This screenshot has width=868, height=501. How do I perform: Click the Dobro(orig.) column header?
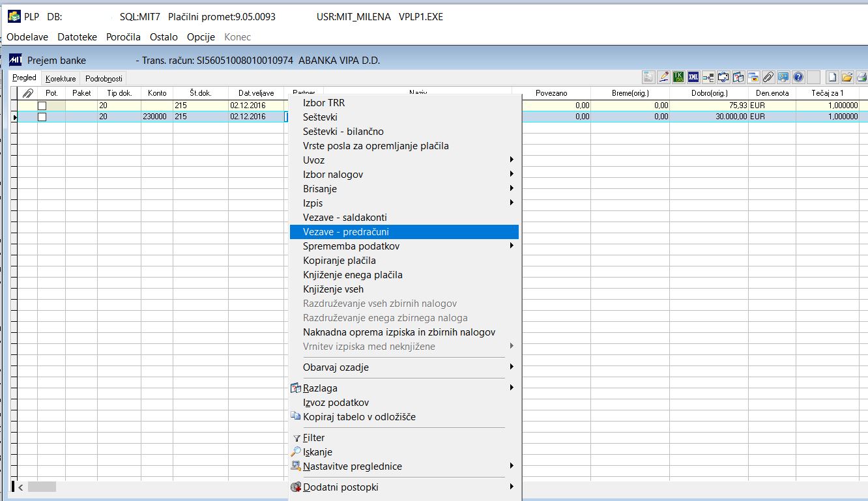708,93
